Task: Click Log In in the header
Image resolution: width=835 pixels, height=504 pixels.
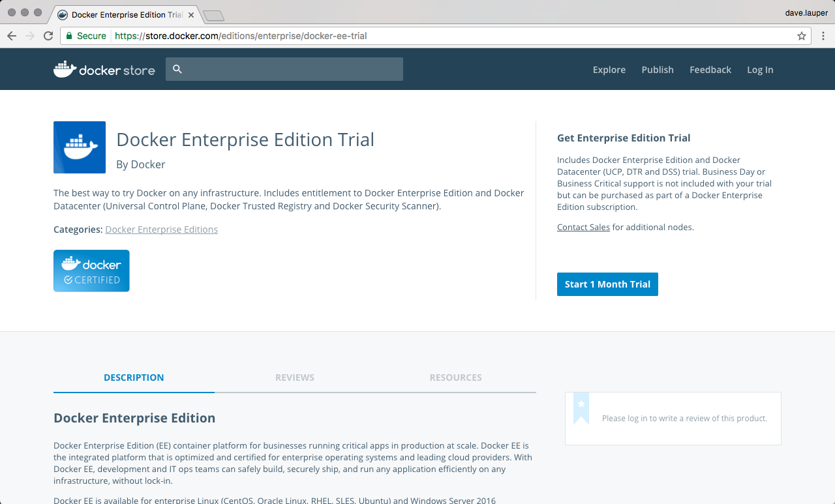Action: pos(760,70)
